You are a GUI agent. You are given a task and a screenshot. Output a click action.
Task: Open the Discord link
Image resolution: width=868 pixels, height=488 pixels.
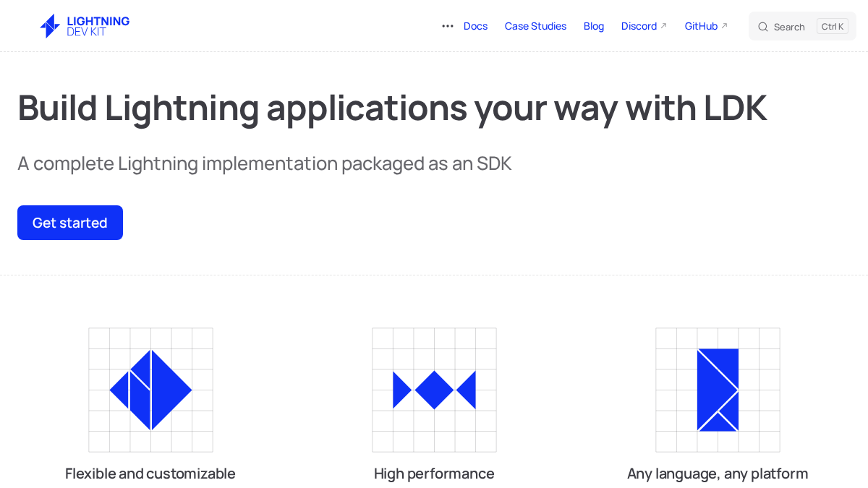tap(644, 26)
